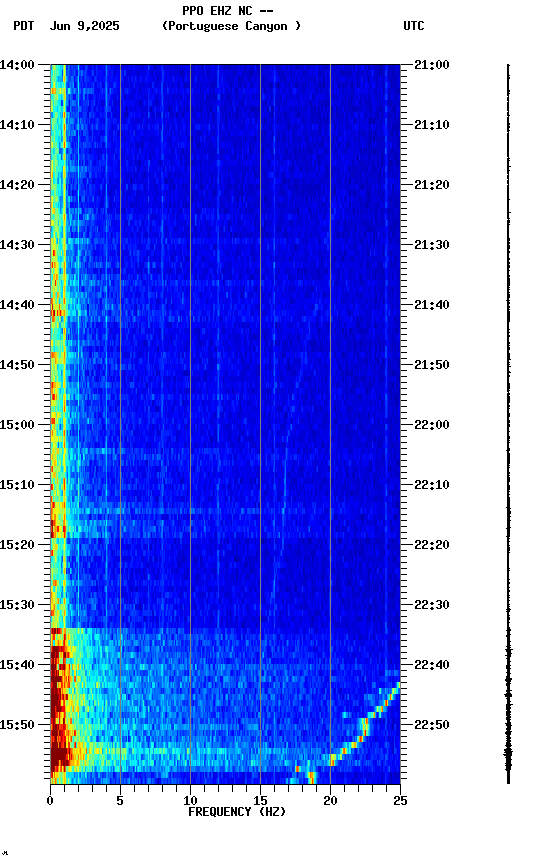Click the 15:20 PDT time label

(17, 545)
